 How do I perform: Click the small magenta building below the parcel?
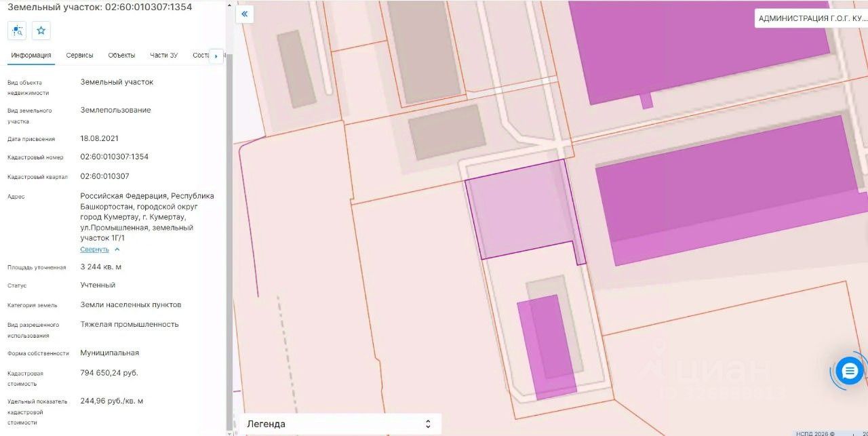(x=547, y=347)
